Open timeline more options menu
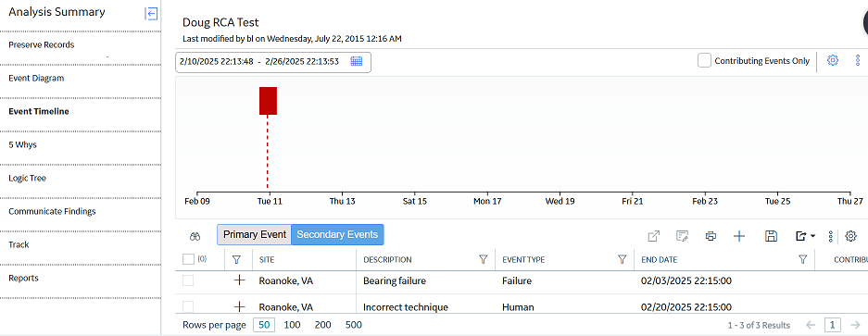868x336 pixels. [858, 60]
